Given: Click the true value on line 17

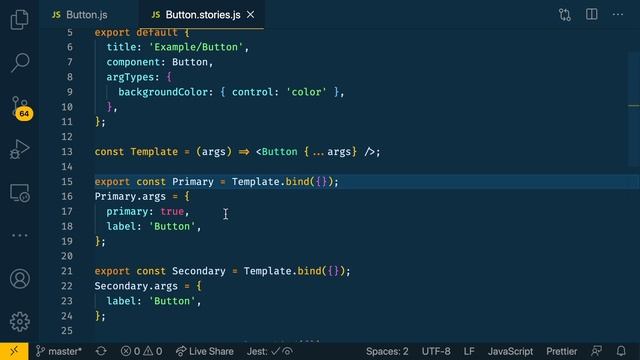Looking at the screenshot, I should (172, 211).
